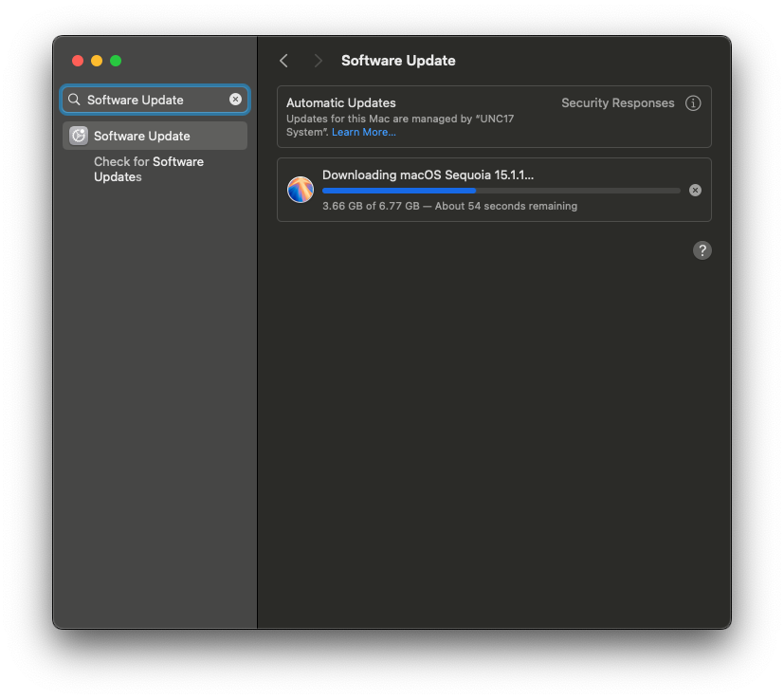Open the Learn More link
The image size is (784, 699).
363,132
